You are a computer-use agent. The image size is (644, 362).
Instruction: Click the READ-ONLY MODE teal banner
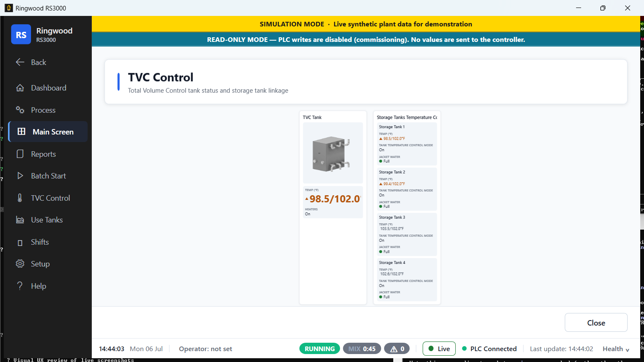tap(366, 39)
